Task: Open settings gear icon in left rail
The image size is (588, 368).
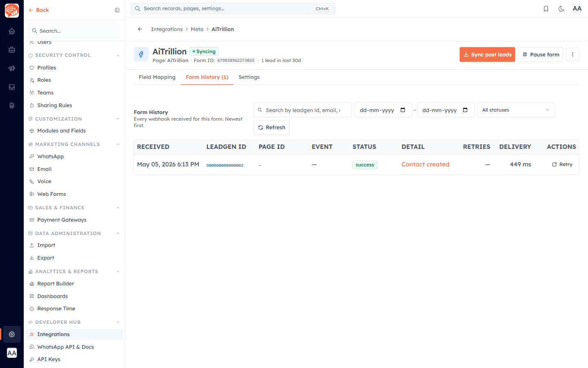Action: (12, 334)
